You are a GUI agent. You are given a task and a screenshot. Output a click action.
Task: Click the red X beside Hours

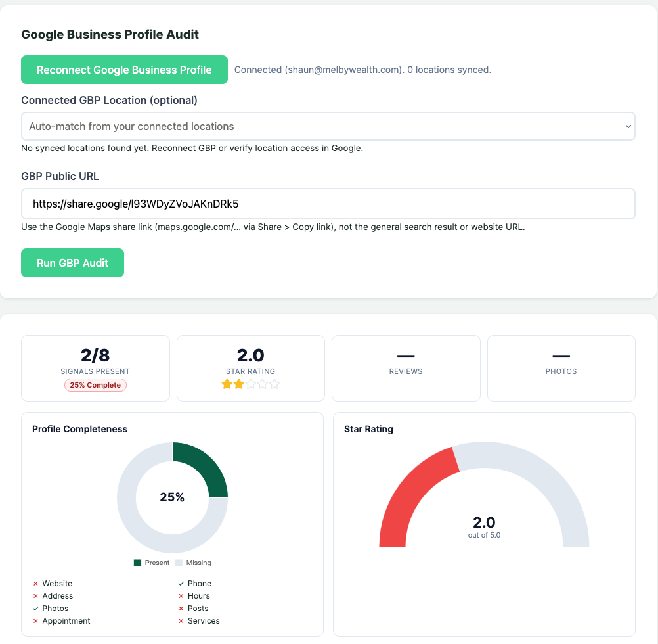coord(181,596)
